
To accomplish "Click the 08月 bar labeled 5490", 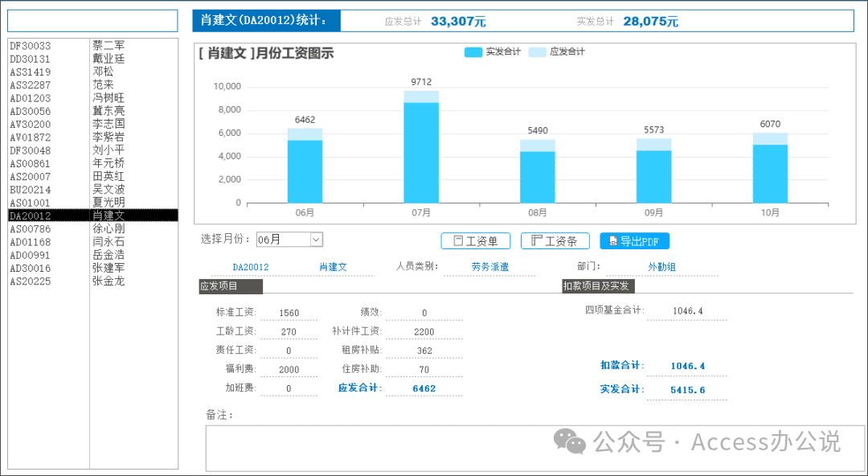I will 538,171.
